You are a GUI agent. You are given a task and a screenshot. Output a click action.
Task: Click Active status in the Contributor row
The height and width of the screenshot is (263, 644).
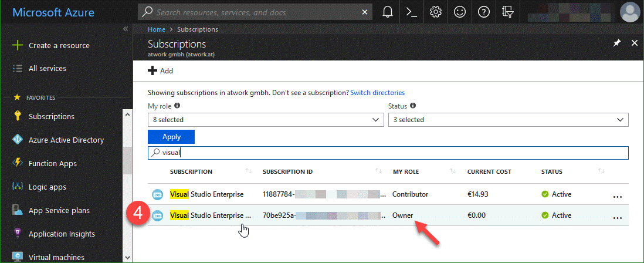click(557, 194)
